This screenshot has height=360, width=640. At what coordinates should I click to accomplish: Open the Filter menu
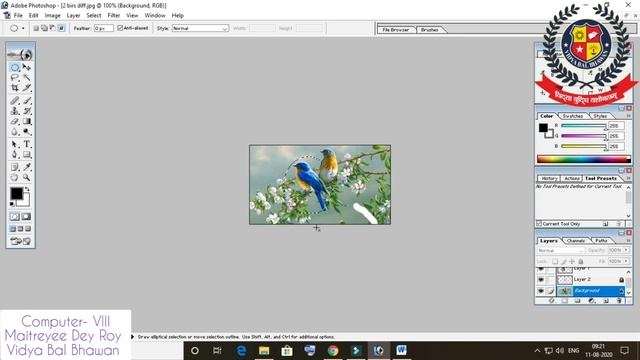[x=114, y=16]
